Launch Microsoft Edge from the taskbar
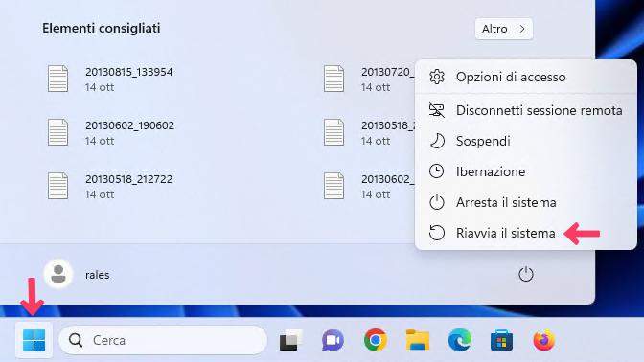The height and width of the screenshot is (362, 644). point(460,340)
